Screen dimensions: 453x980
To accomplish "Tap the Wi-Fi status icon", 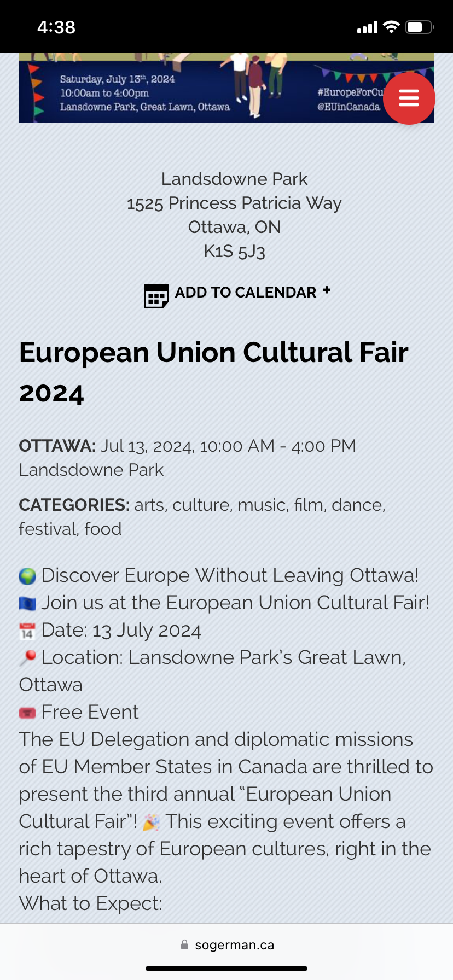I will (391, 27).
